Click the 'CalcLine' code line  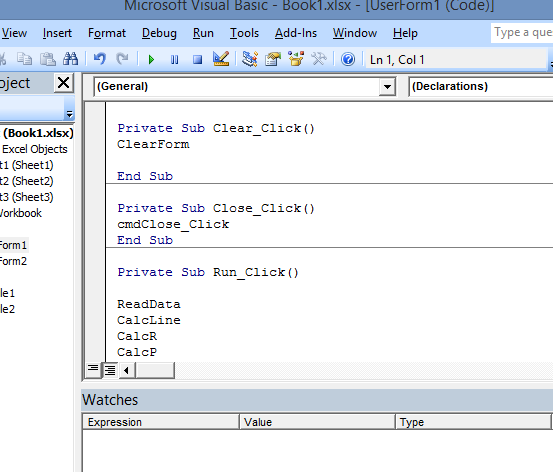pos(149,320)
